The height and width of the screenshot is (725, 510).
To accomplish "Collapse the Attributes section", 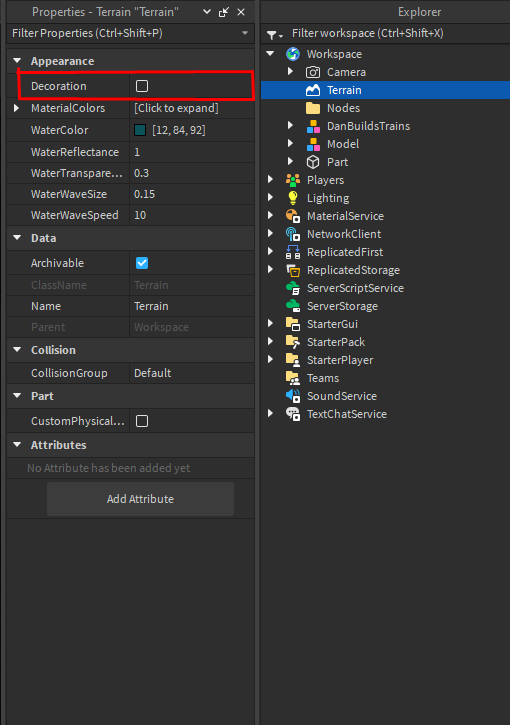I will [17, 444].
